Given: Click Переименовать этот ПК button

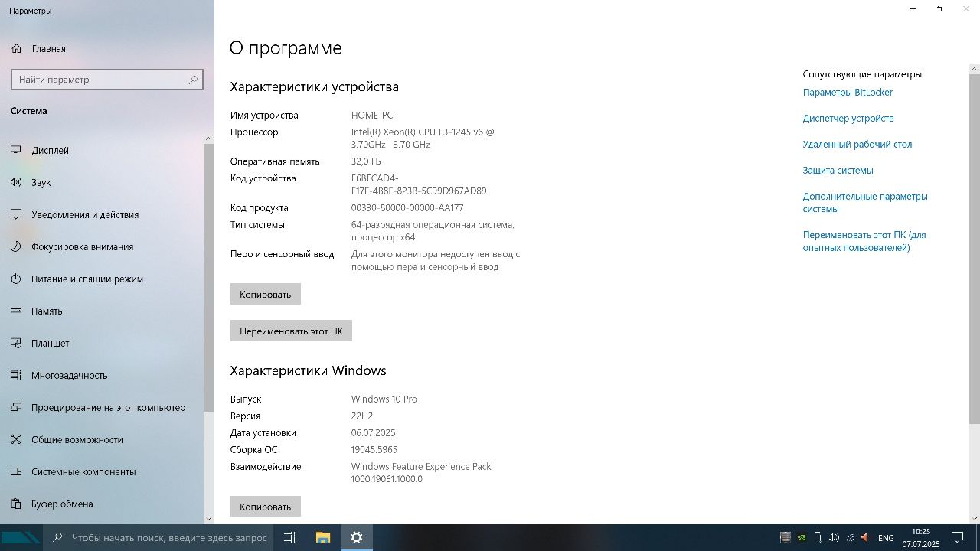Looking at the screenshot, I should tap(291, 331).
